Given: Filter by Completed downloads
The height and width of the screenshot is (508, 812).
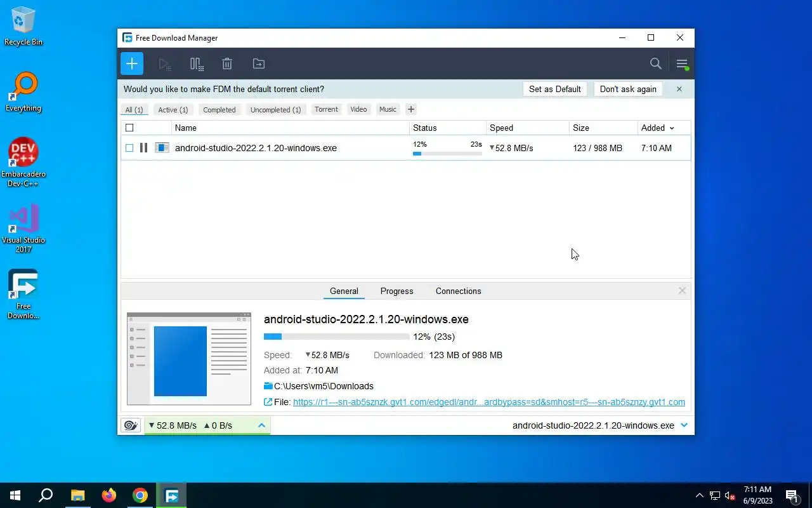Looking at the screenshot, I should coord(219,109).
